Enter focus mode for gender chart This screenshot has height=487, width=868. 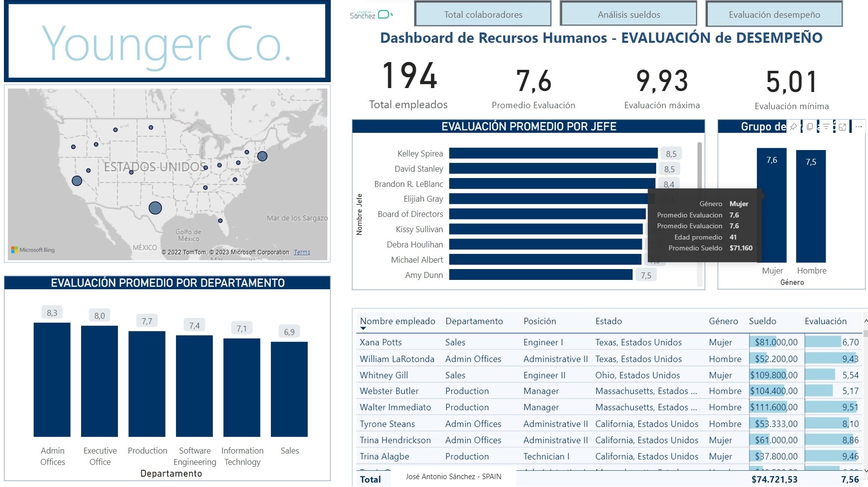[842, 127]
